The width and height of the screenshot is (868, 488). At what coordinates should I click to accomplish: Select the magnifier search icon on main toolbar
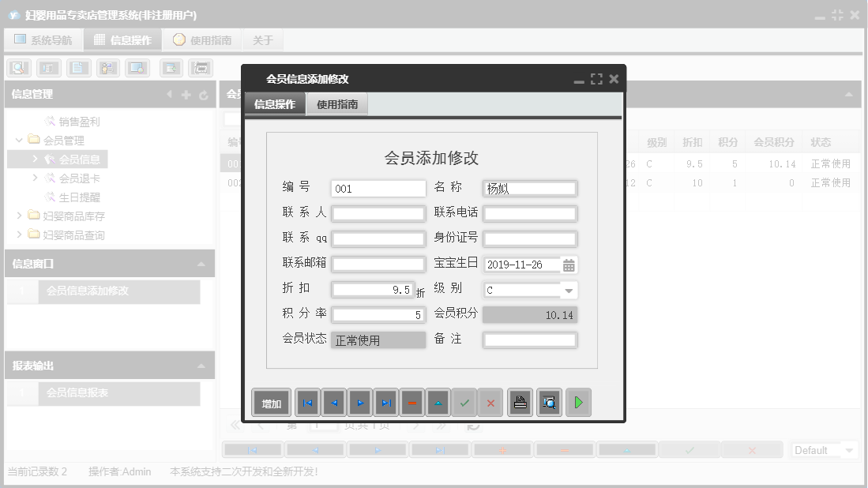[x=16, y=68]
